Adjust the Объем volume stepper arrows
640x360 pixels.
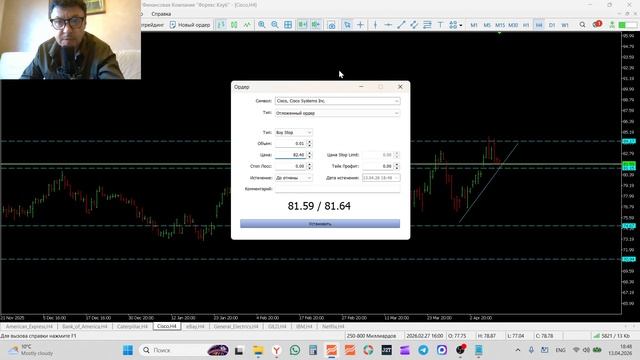[x=309, y=144]
